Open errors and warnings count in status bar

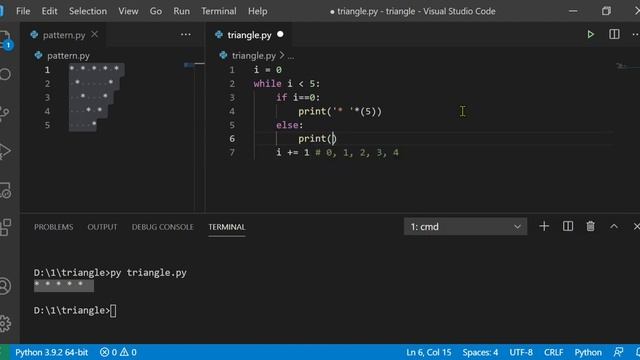tap(118, 352)
